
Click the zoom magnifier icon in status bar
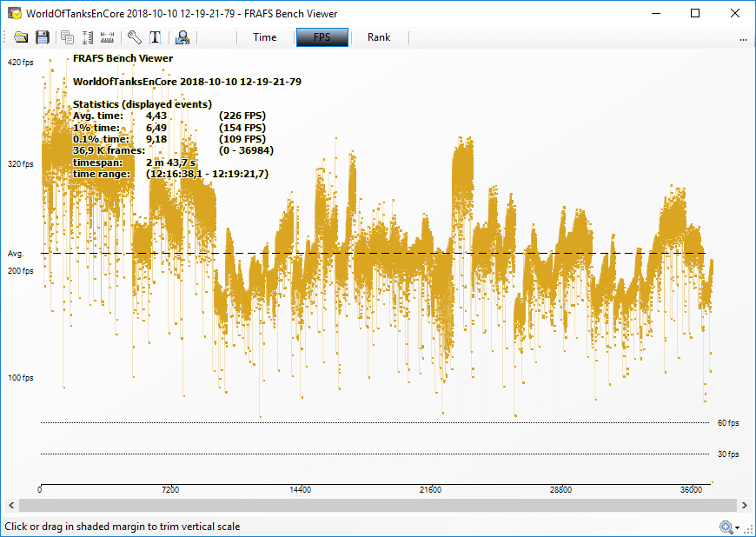tap(725, 527)
